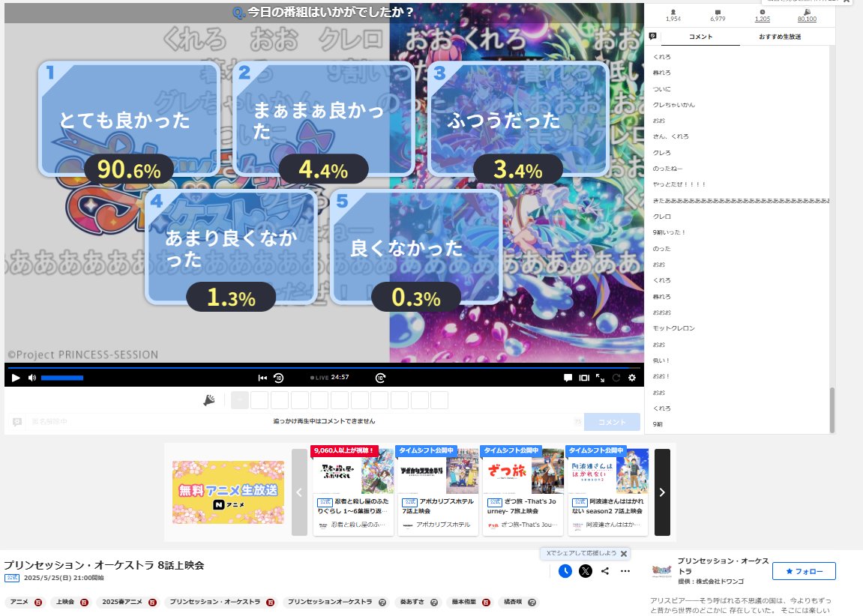
Task: Open player settings gear
Action: [x=632, y=378]
